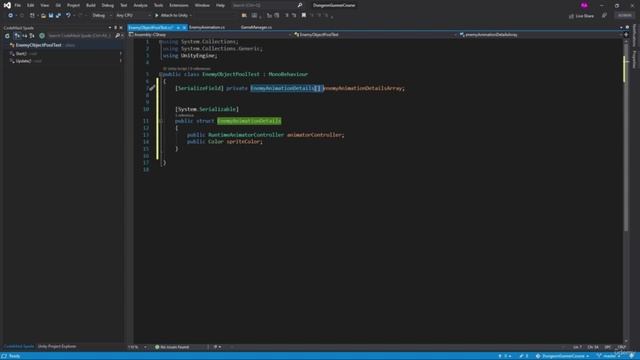Open the View menu
The width and height of the screenshot is (640, 360).
click(x=44, y=5)
